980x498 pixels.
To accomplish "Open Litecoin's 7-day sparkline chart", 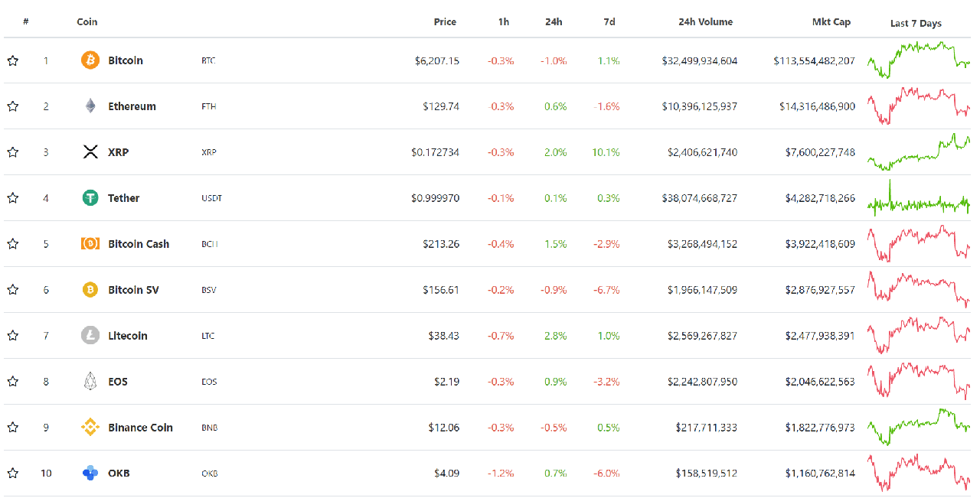I will tap(919, 335).
